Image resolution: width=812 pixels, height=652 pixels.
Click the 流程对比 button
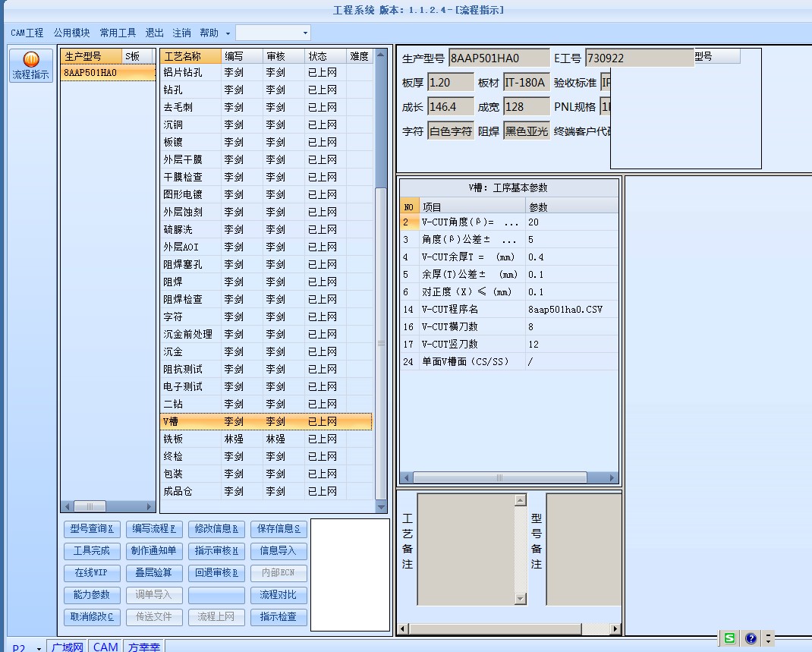point(279,594)
